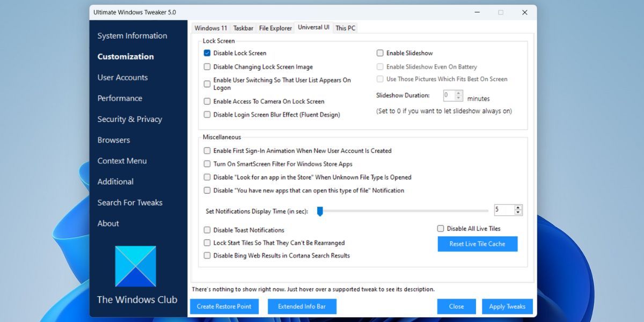Image resolution: width=644 pixels, height=322 pixels.
Task: Open the This PC tab
Action: click(345, 27)
